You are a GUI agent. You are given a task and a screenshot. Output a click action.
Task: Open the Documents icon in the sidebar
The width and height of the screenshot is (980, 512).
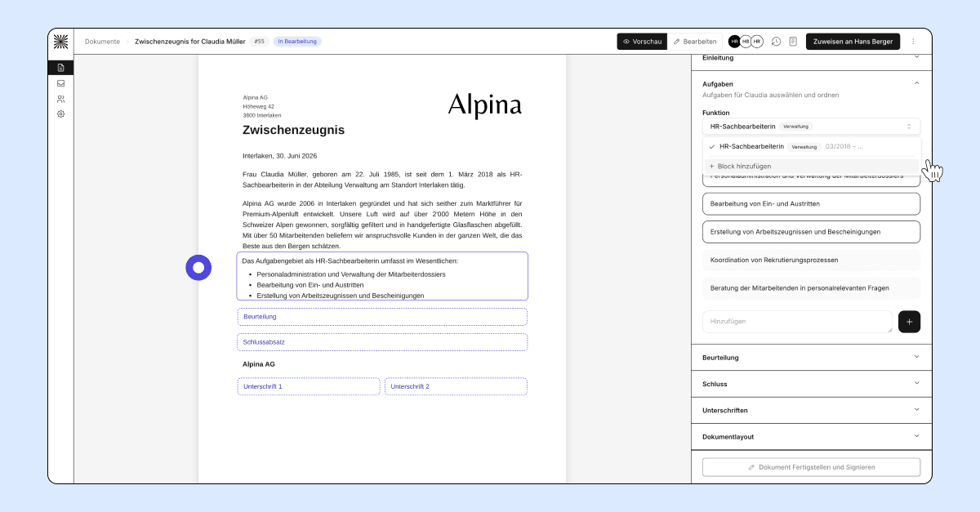pyautogui.click(x=60, y=68)
